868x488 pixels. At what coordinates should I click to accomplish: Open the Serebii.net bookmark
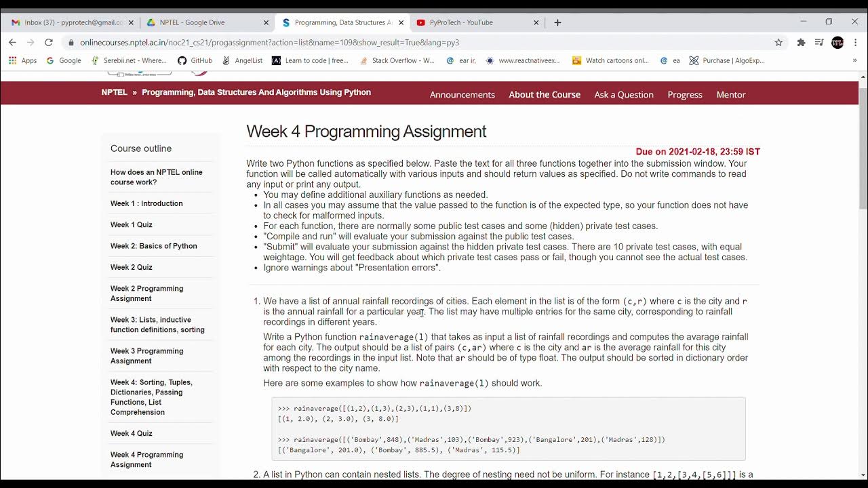[x=134, y=60]
